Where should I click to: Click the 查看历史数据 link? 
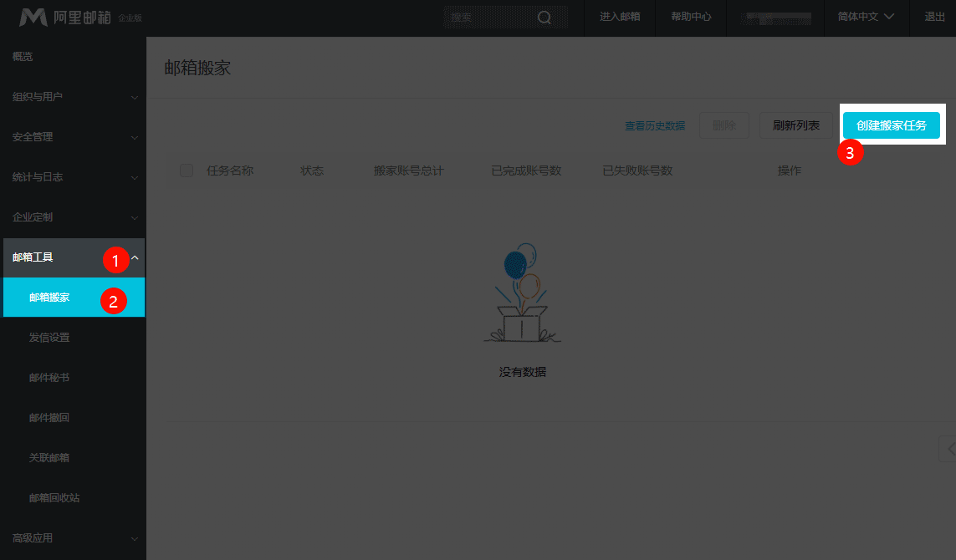[653, 124]
